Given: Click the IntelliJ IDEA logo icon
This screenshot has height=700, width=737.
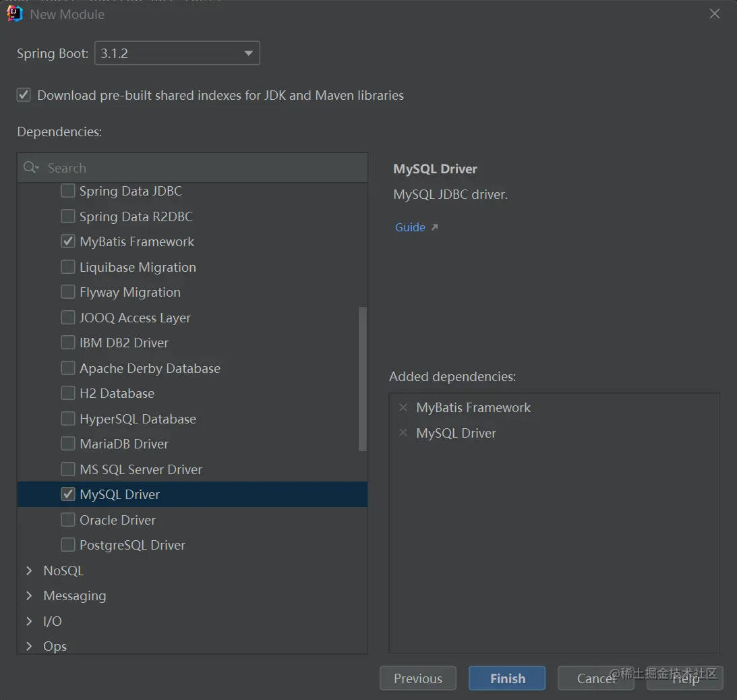Looking at the screenshot, I should pos(15,13).
